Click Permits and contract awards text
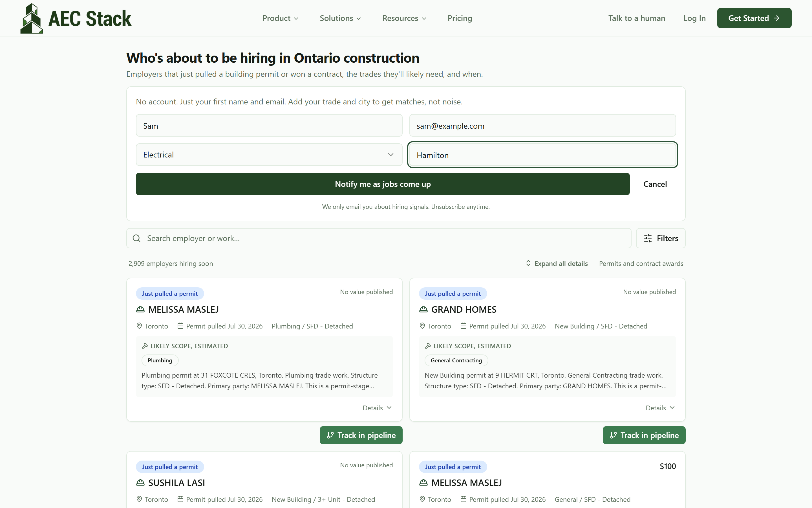 click(x=641, y=263)
